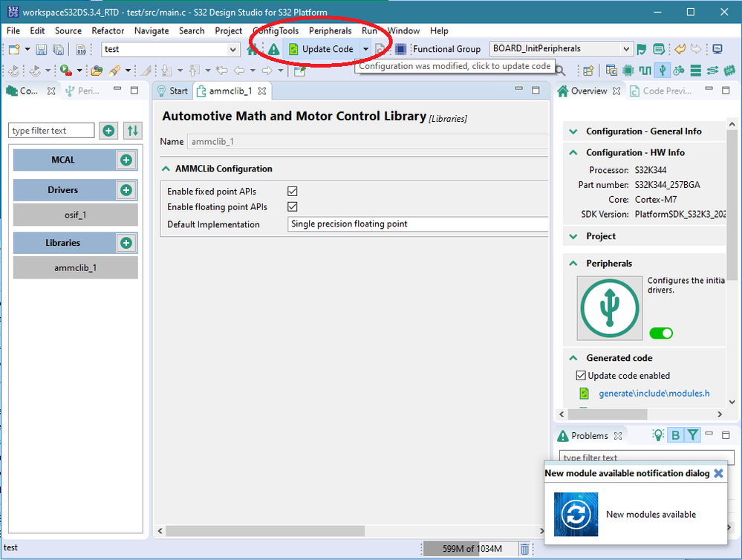The width and height of the screenshot is (742, 560).
Task: Add a new Libraries component
Action: (x=126, y=243)
